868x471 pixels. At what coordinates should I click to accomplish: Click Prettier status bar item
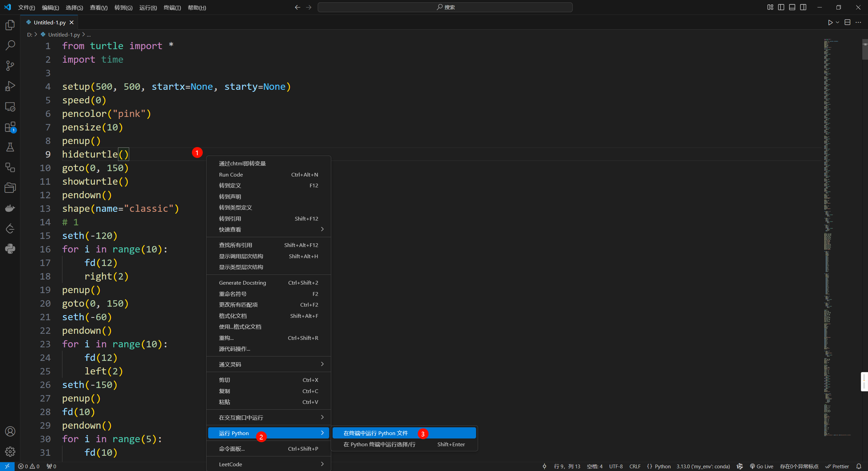[x=837, y=466]
